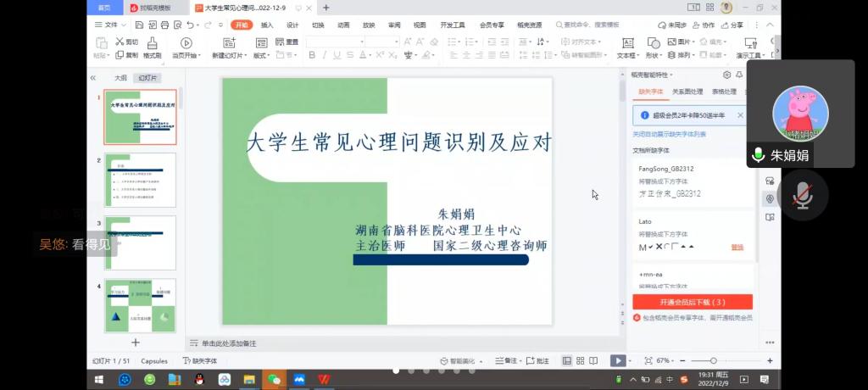Click the undo arrow in quick access toolbar
Image resolution: width=868 pixels, height=390 pixels.
click(190, 25)
